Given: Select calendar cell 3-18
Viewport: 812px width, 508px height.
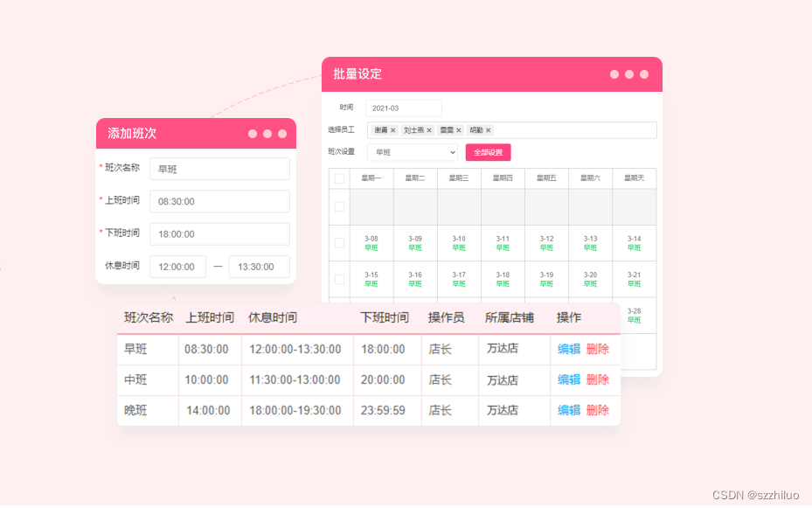Looking at the screenshot, I should (503, 279).
